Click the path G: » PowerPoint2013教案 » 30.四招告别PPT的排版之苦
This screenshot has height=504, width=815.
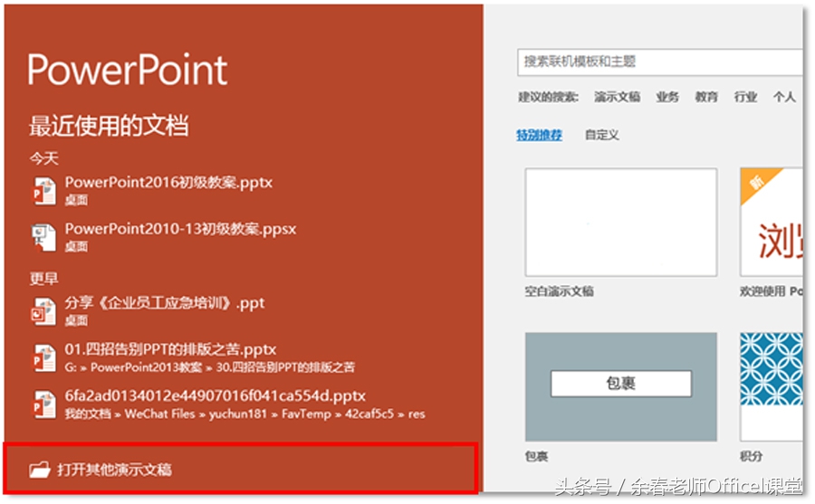pyautogui.click(x=209, y=367)
